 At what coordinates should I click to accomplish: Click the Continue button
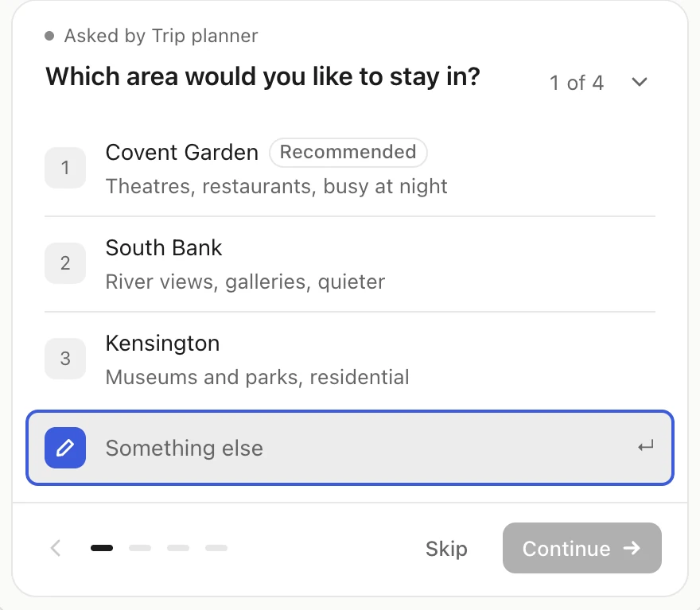point(582,548)
